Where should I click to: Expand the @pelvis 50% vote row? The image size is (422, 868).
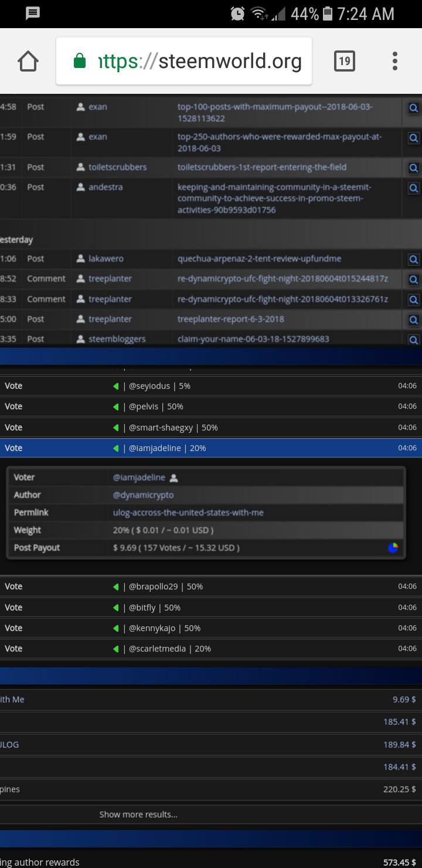[211, 406]
